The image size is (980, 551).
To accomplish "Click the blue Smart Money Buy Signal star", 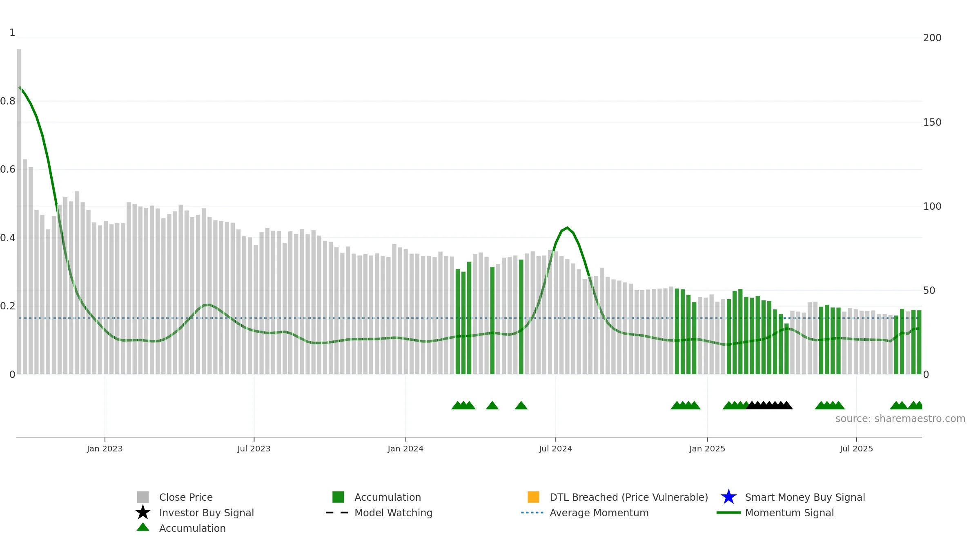I will click(728, 497).
